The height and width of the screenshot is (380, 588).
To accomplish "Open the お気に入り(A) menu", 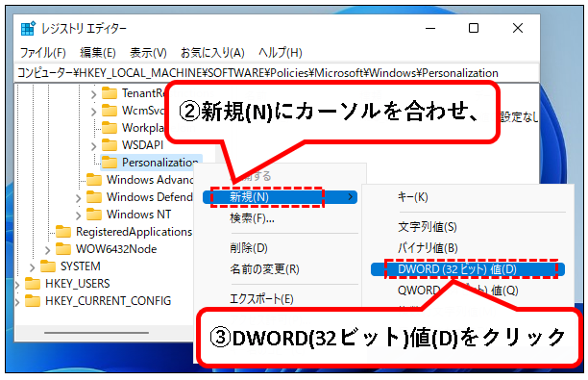I will (x=212, y=53).
